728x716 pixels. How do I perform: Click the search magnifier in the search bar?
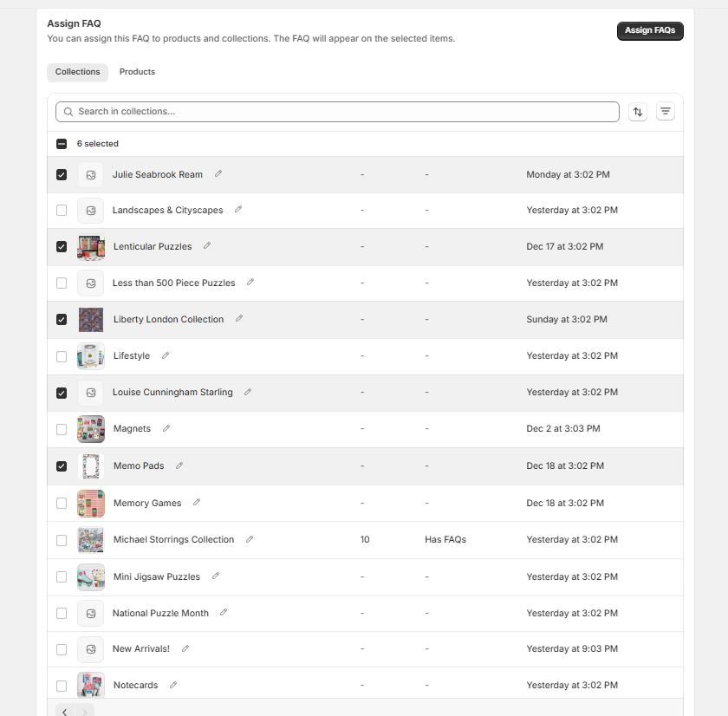(x=68, y=111)
